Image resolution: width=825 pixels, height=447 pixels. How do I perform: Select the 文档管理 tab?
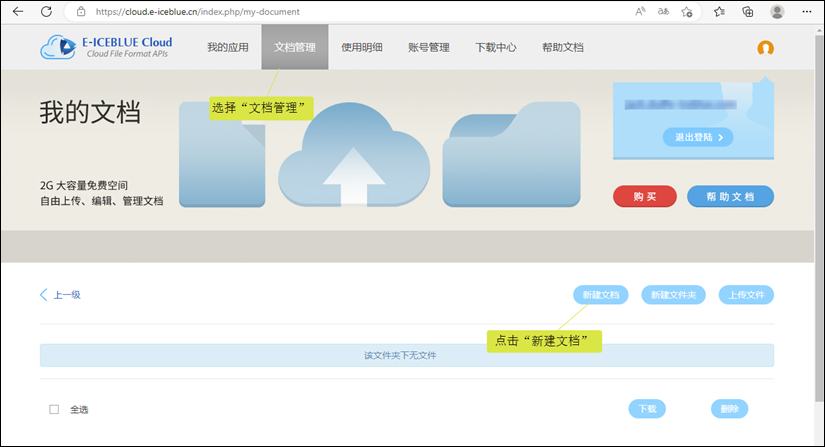coord(295,47)
